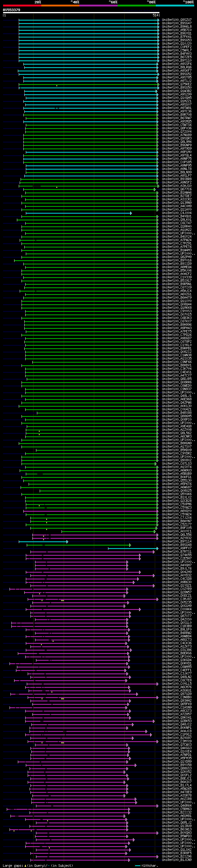Select the UniRef100_Q042H9 label
Viewport: 197px width, 868px height.
coord(176,572)
